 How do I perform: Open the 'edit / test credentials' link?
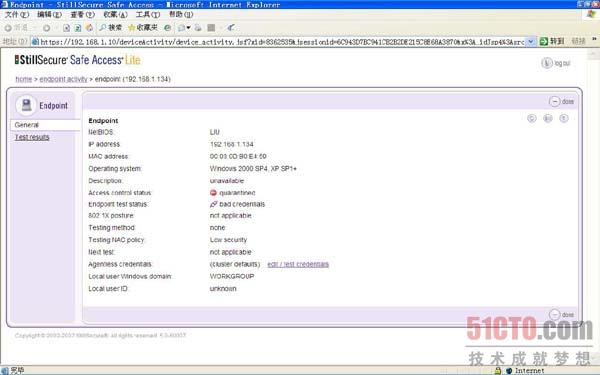coord(298,264)
